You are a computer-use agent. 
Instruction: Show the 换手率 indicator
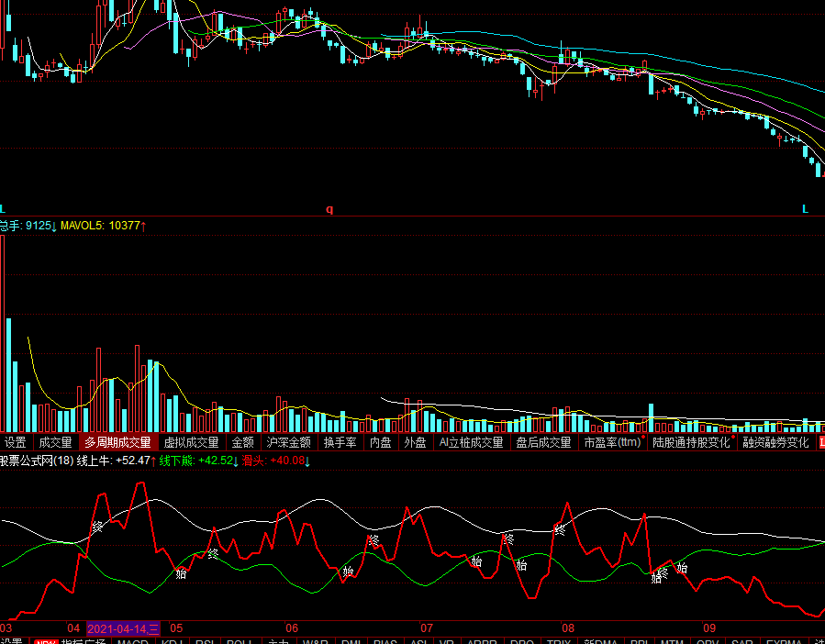coord(340,442)
